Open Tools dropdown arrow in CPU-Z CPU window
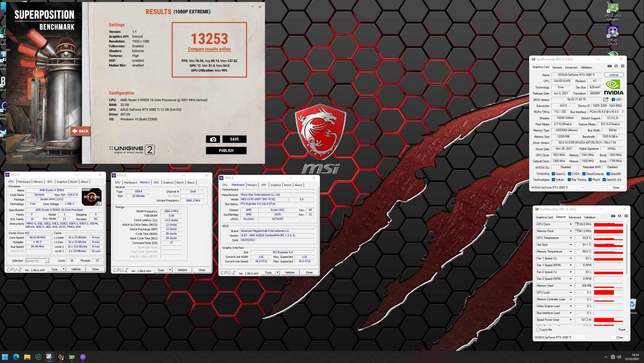 [x=63, y=269]
